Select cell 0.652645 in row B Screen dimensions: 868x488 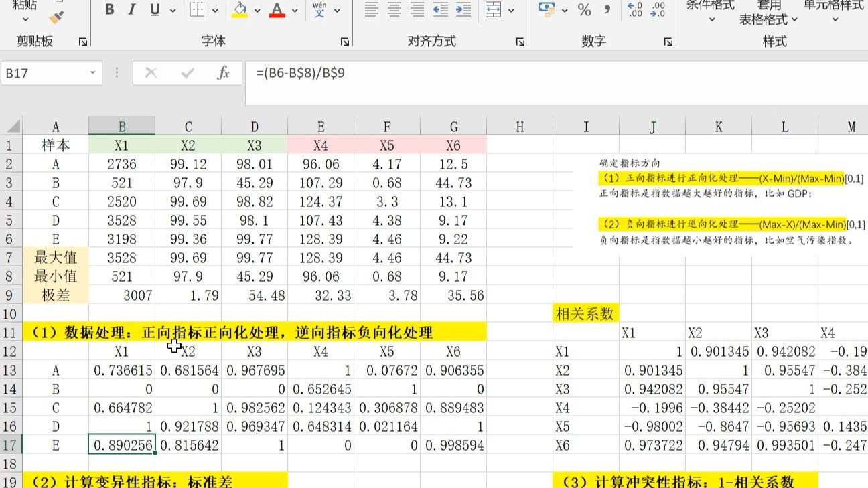321,389
